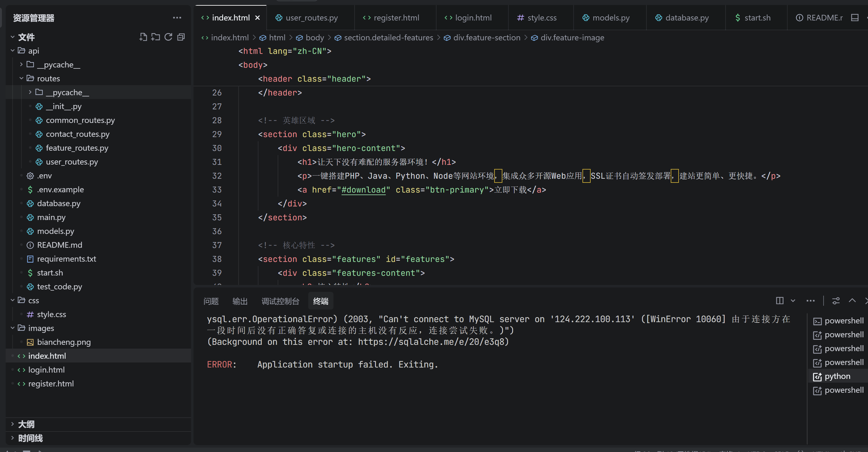Switch to register.html editor tab
This screenshot has width=868, height=452.
(395, 18)
